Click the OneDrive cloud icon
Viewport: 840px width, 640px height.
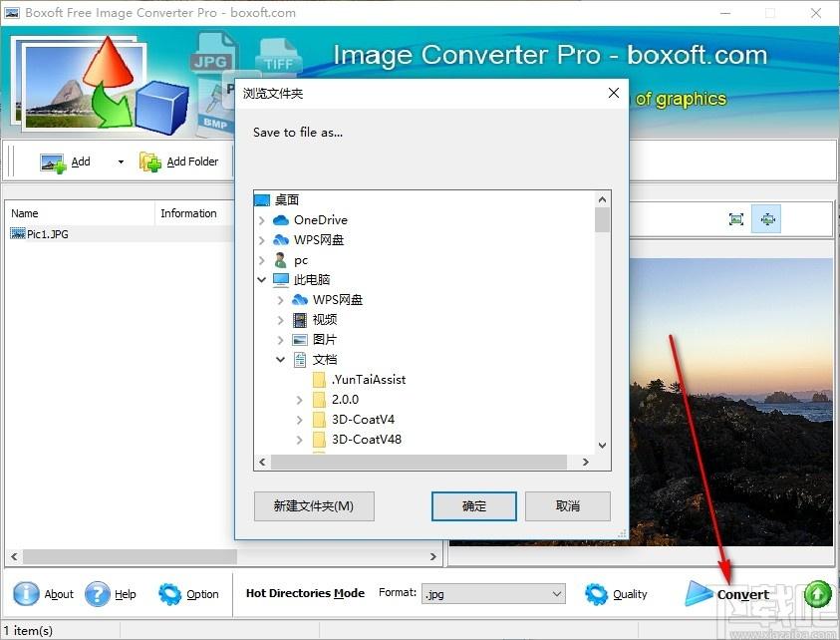tap(281, 220)
